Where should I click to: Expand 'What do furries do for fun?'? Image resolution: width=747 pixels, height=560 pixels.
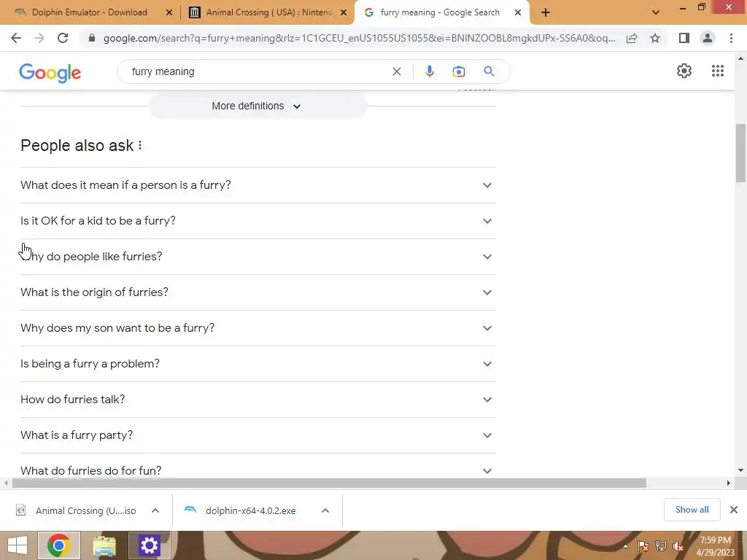(258, 467)
